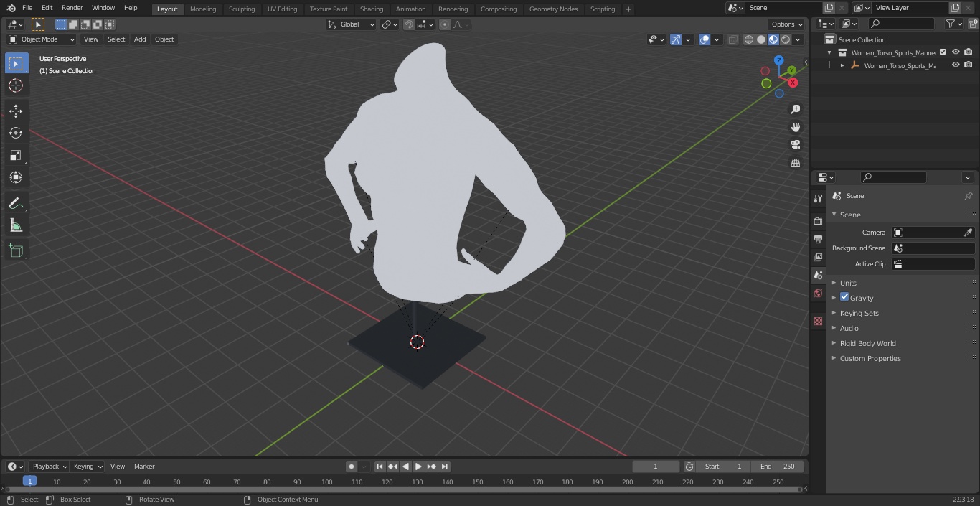Open the shading options dropdown arrow
Screen dimensions: 980x506
coord(798,39)
